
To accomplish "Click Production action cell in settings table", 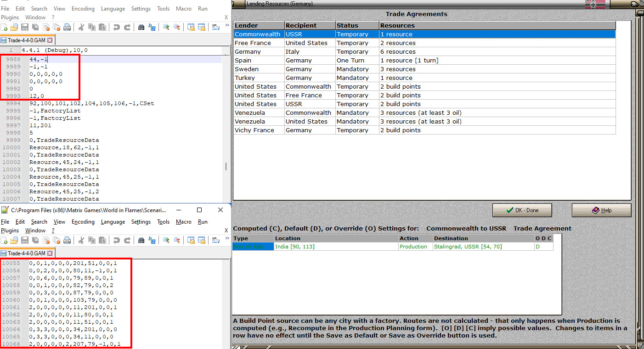I will [415, 247].
